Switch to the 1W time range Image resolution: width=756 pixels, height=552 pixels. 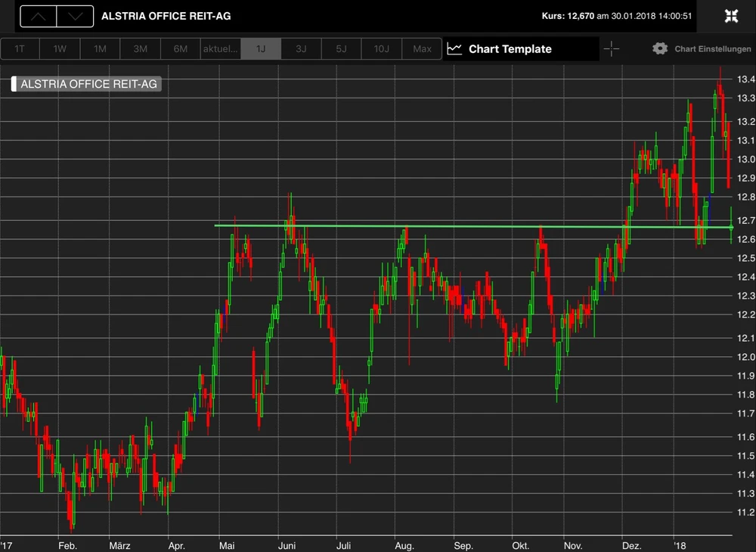click(x=60, y=49)
